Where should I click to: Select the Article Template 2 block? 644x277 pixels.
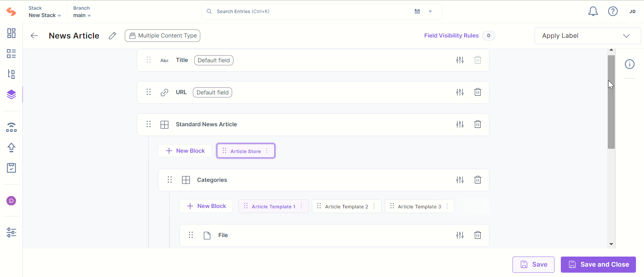tap(346, 206)
